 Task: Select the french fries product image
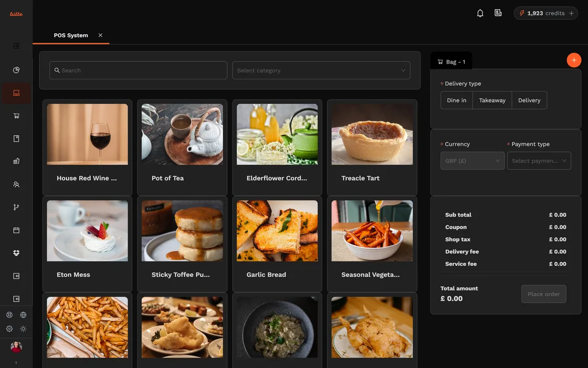pos(87,327)
